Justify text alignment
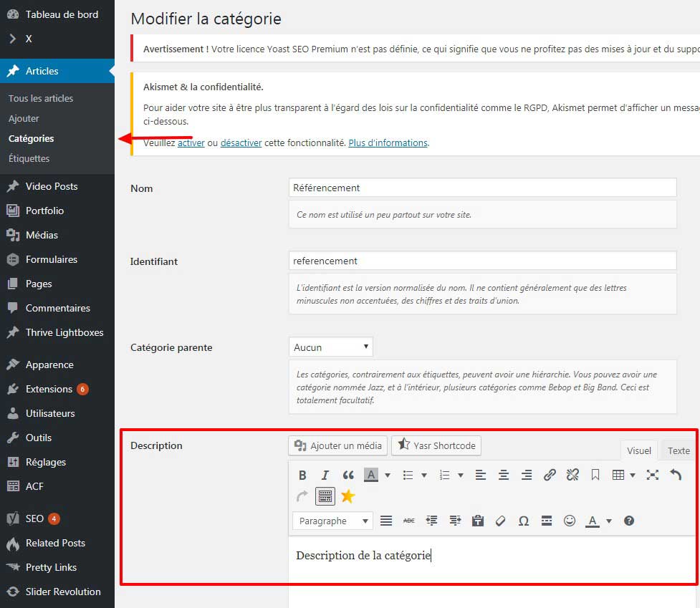 [386, 521]
